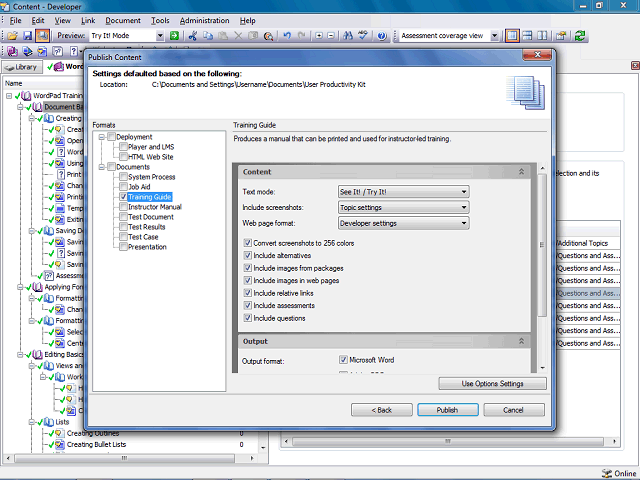The image size is (640, 480).
Task: Check the HTML Web Site checkbox
Action: pyautogui.click(x=123, y=157)
